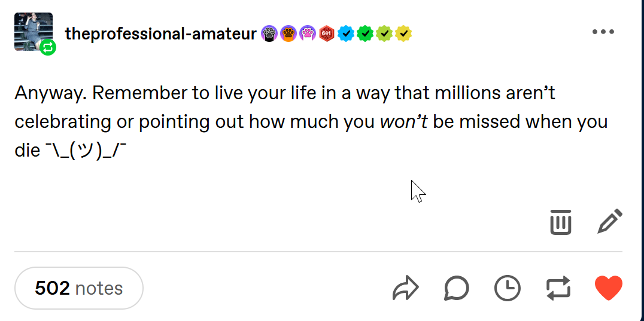Click the lime green checkmark badge
This screenshot has width=644, height=321.
pos(384,34)
